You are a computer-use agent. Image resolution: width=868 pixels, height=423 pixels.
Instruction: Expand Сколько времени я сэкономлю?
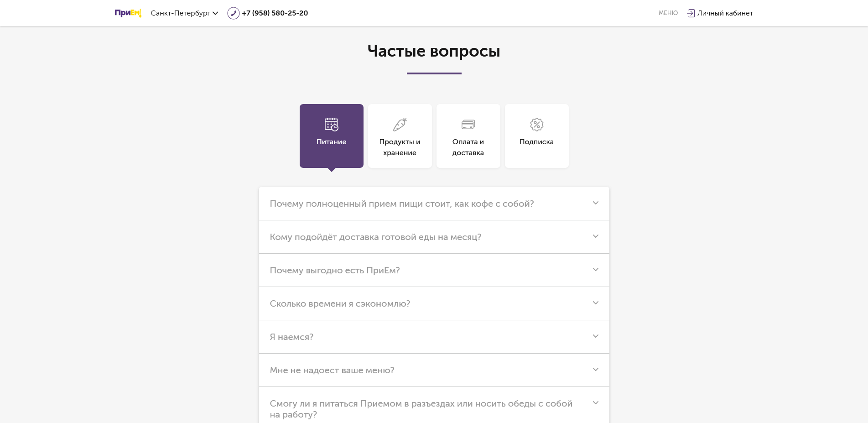point(434,303)
